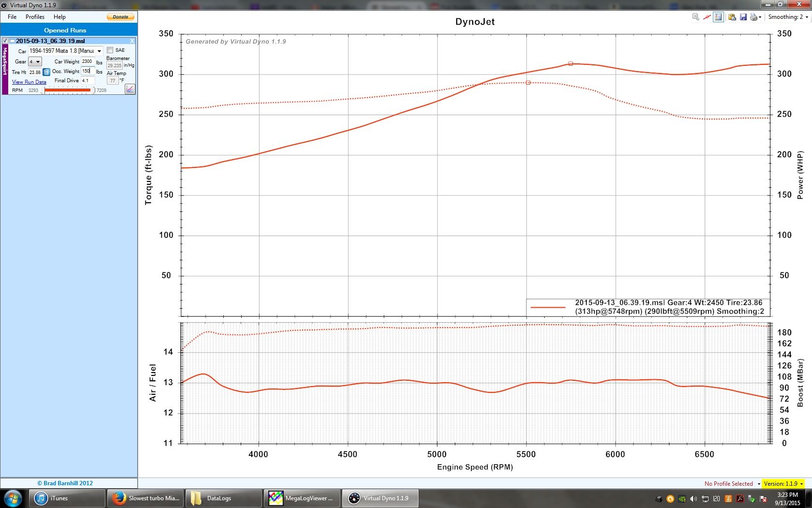Click the RPM range slider bar
812x508 pixels.
(67, 90)
